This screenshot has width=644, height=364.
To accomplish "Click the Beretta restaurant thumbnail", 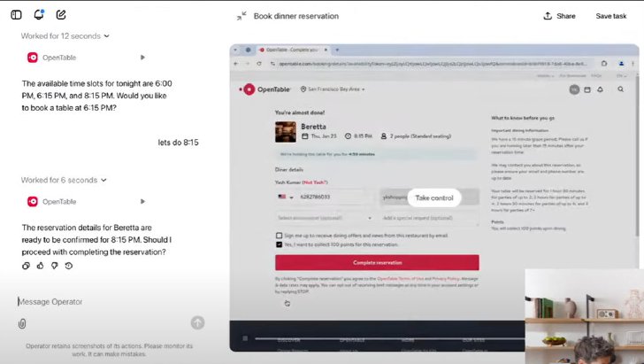I will click(x=286, y=132).
